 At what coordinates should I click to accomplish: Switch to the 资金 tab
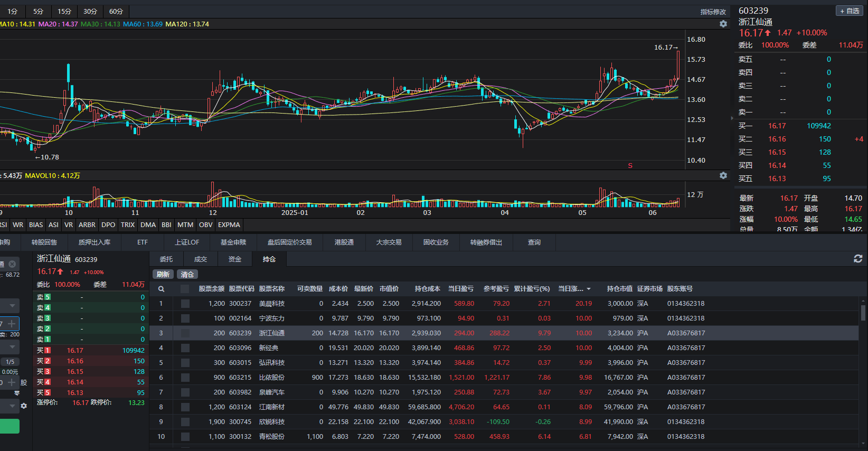(x=235, y=259)
